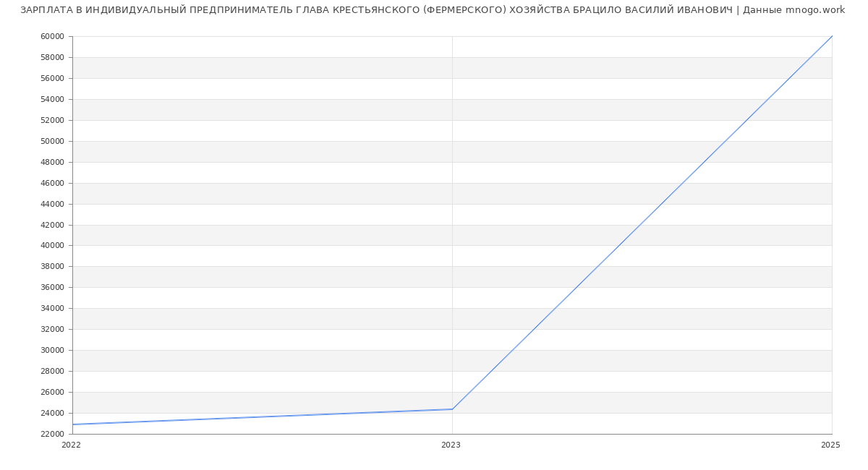
Task: Click the 56000 y-axis label
Action: tap(52, 78)
